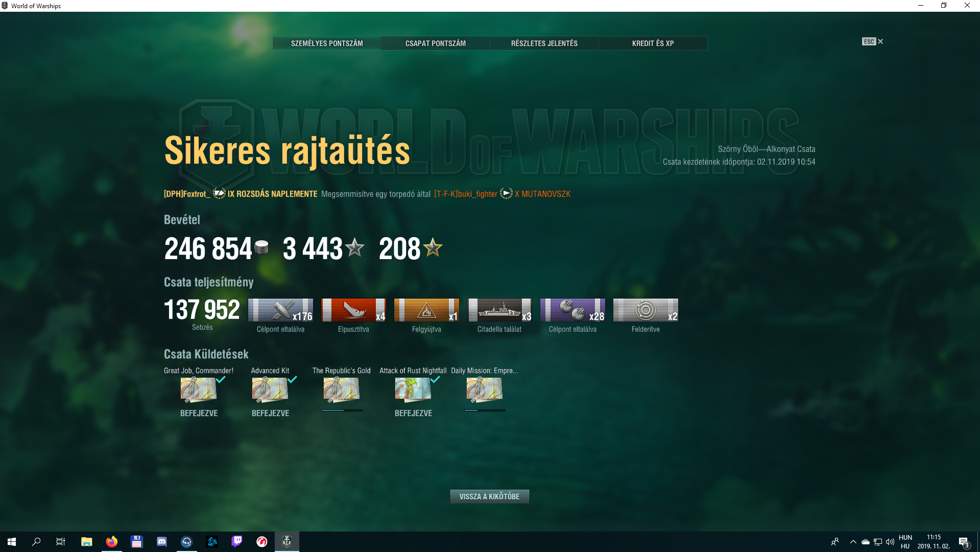The image size is (980, 552).
Task: Click X MUTANOVSZK ship name
Action: point(543,194)
